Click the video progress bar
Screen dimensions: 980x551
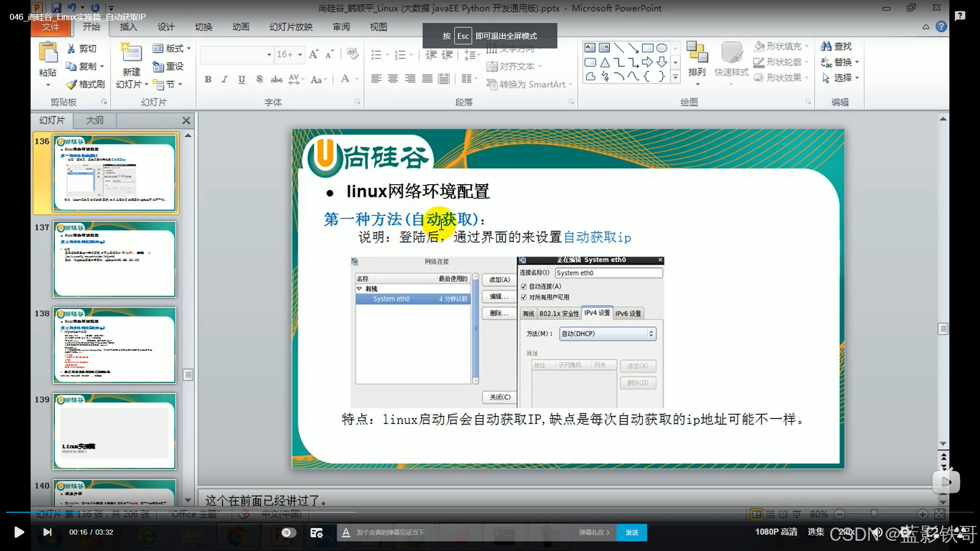click(x=490, y=512)
